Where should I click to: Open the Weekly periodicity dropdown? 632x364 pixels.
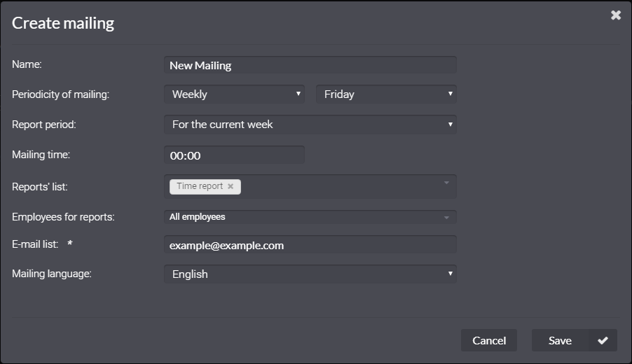[234, 94]
